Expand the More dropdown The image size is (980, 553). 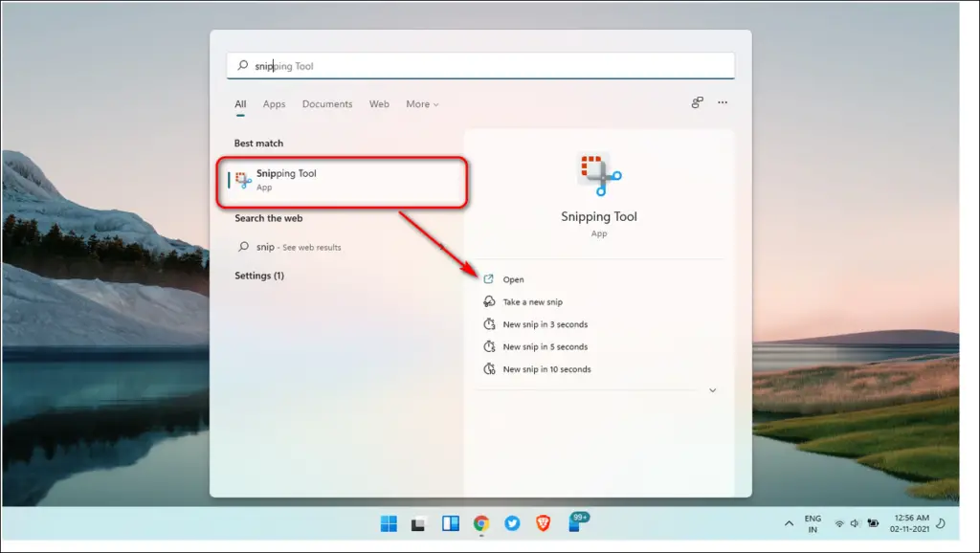422,103
